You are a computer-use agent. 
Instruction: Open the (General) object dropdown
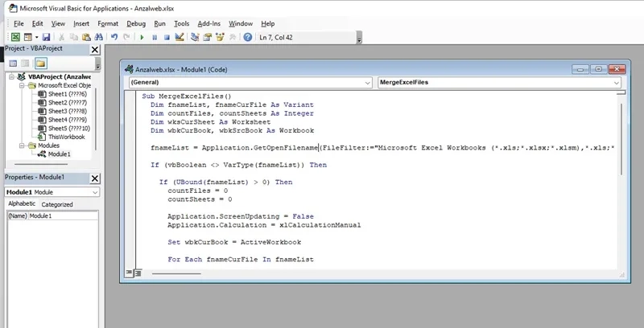click(250, 83)
